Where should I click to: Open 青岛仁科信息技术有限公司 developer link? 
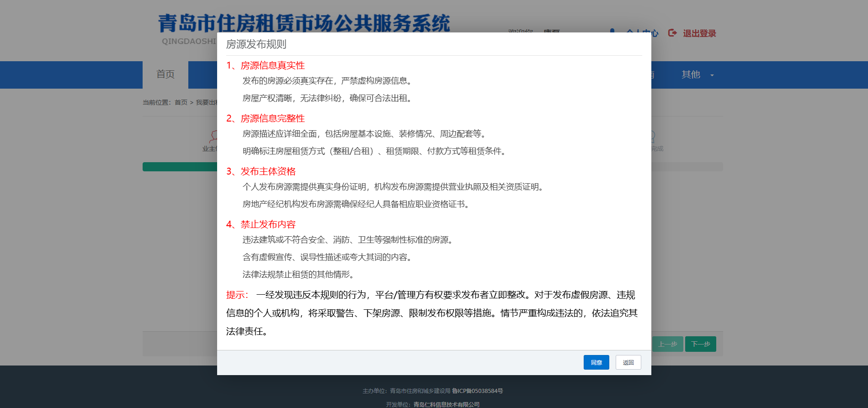click(x=446, y=404)
